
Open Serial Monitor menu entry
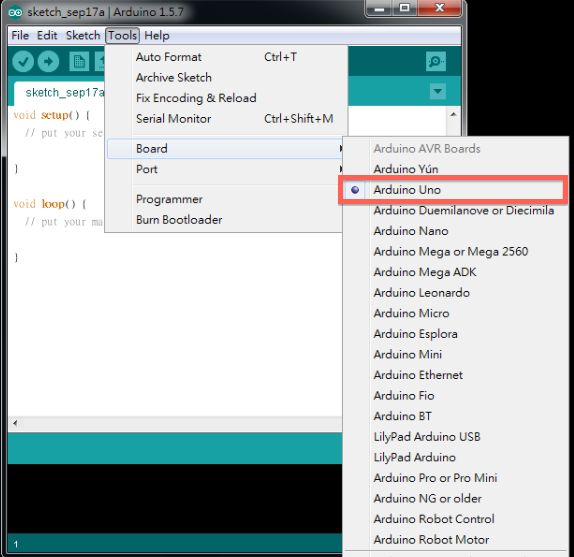point(226,119)
